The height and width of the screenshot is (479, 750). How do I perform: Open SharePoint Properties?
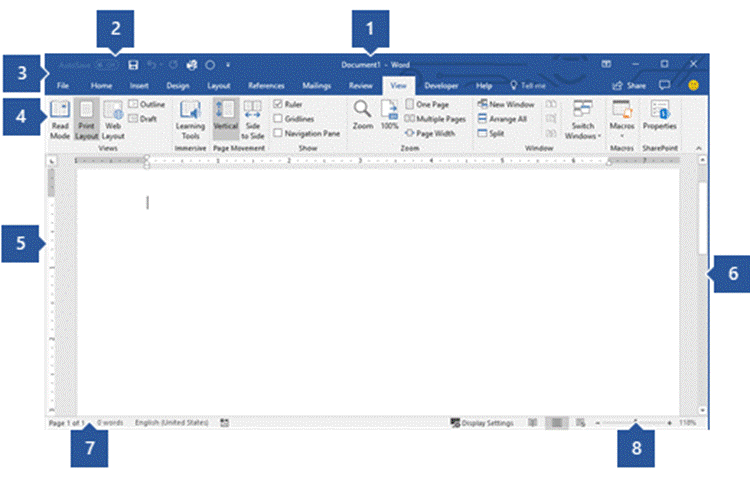660,116
